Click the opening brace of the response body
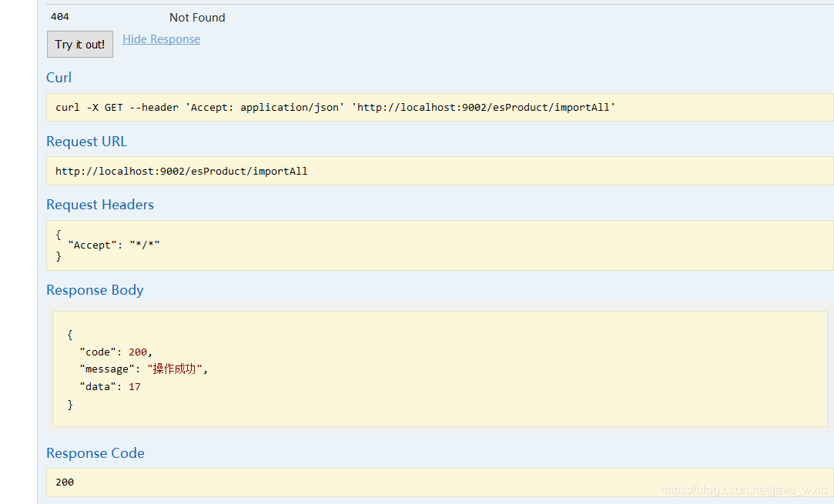Screen dimensions: 834x504 [x=70, y=335]
